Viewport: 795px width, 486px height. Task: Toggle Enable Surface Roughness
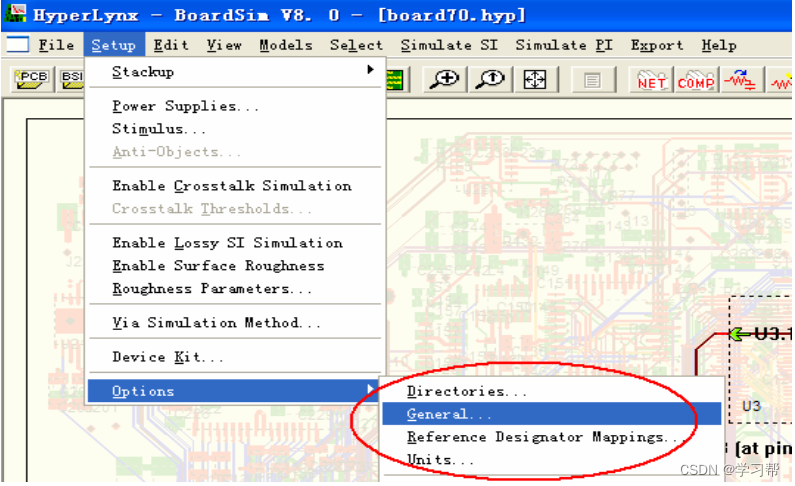coord(234,266)
